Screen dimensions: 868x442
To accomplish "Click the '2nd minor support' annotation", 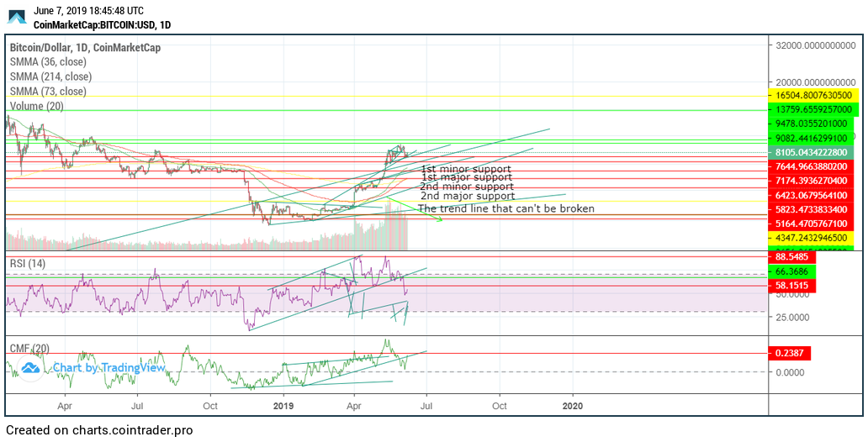I will click(466, 187).
